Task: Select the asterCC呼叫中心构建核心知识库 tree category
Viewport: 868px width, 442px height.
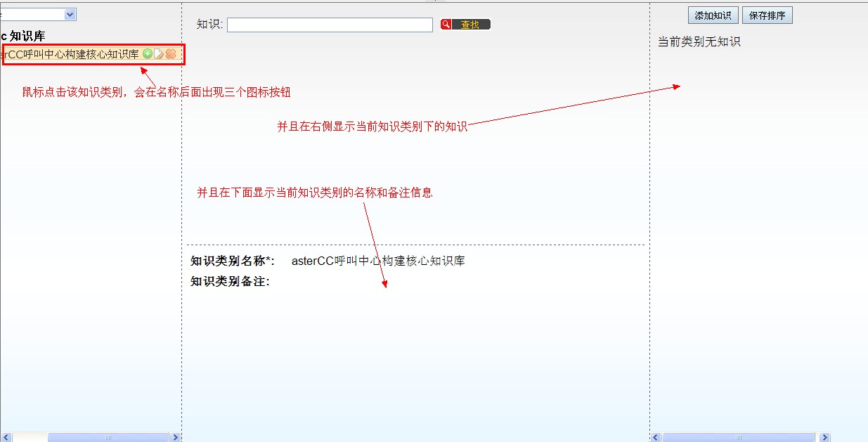Action: (x=70, y=54)
